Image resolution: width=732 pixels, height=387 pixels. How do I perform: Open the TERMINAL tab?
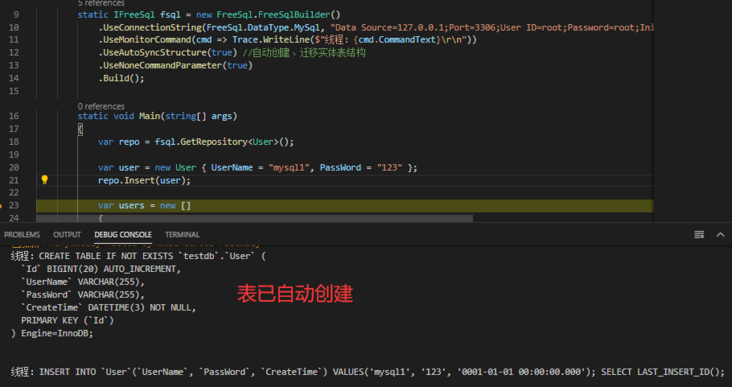click(182, 234)
